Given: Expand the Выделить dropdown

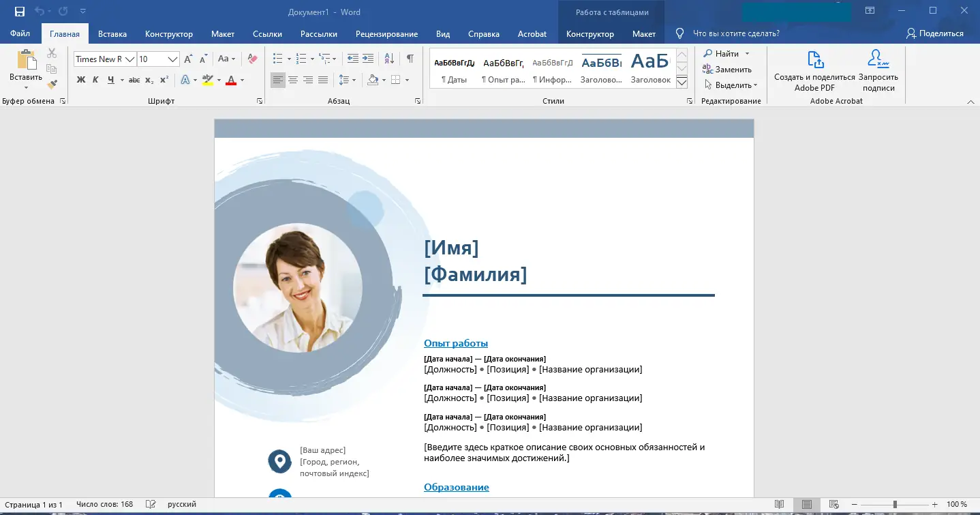Looking at the screenshot, I should 733,85.
